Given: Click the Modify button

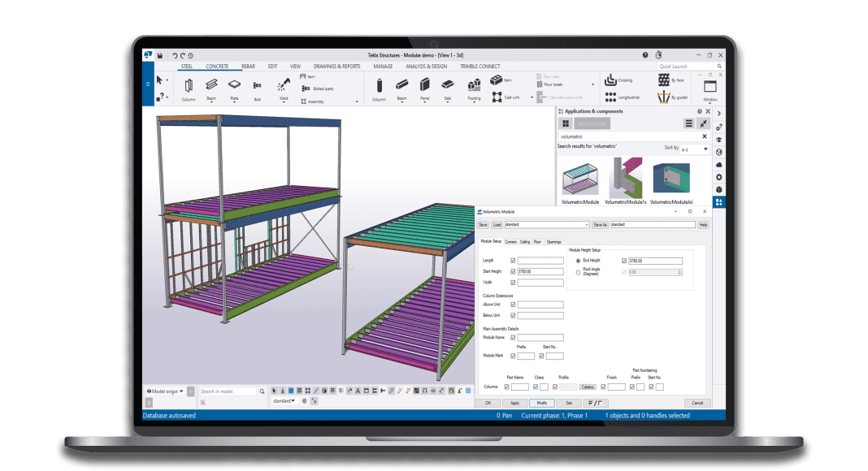Looking at the screenshot, I should (x=541, y=403).
